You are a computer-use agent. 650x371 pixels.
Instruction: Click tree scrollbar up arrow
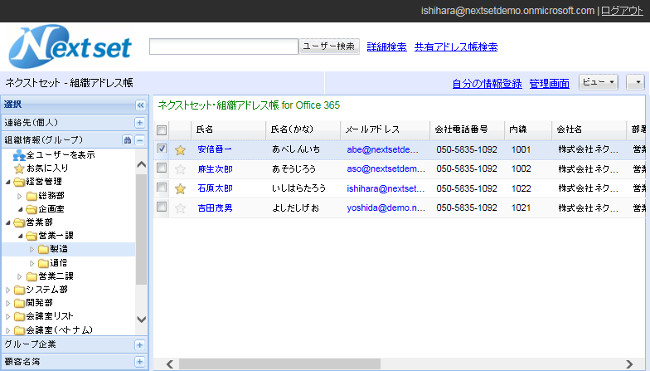pyautogui.click(x=141, y=165)
